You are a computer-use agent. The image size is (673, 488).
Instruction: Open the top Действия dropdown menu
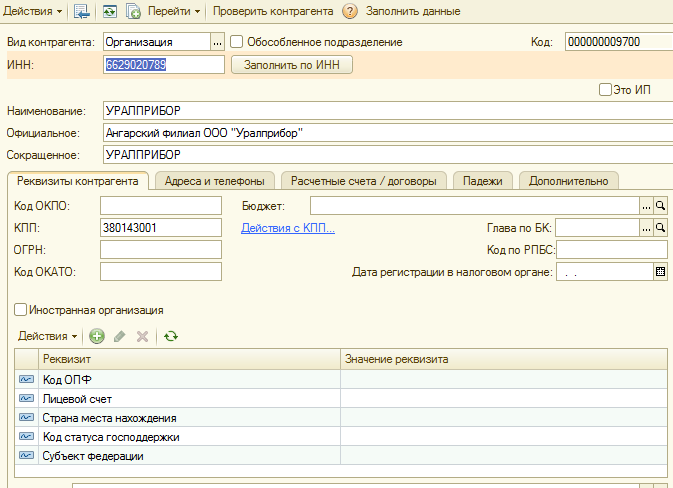(x=33, y=11)
